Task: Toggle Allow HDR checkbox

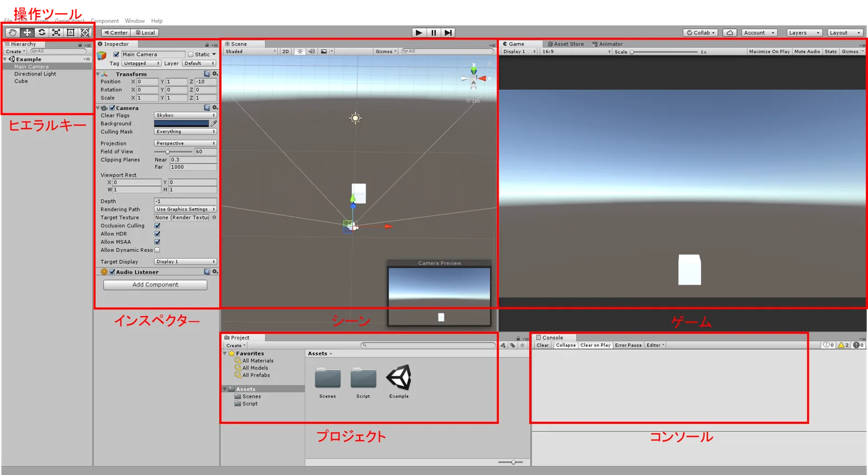Action: [x=157, y=234]
